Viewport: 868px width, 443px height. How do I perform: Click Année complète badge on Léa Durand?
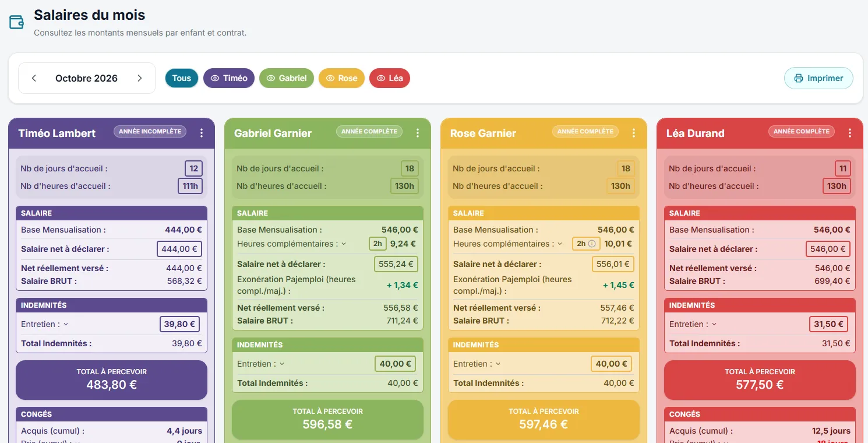[802, 132]
